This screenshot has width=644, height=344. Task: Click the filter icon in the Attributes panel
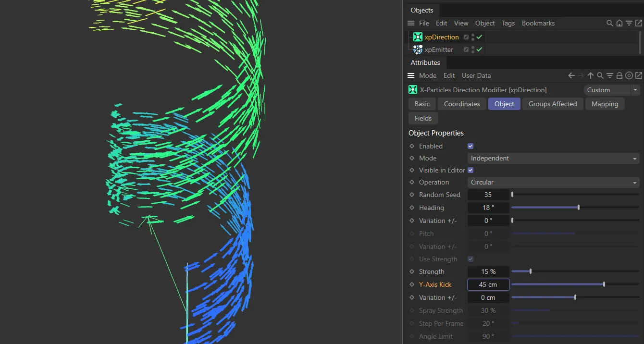(x=609, y=75)
